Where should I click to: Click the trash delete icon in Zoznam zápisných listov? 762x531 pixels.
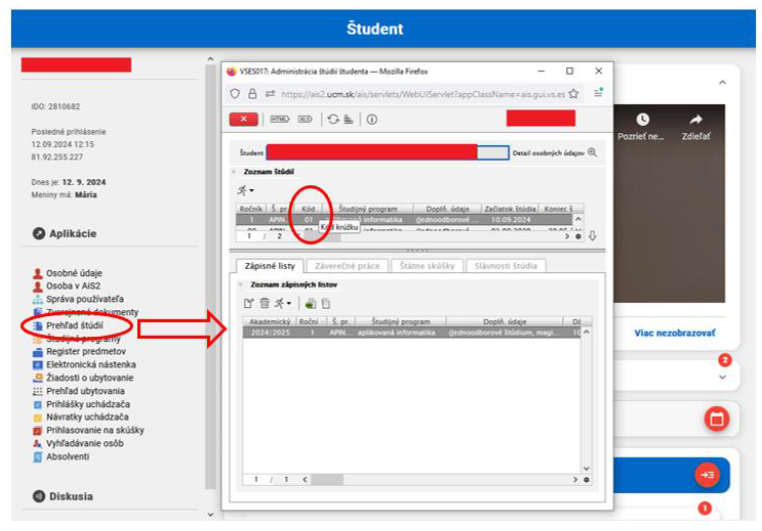pyautogui.click(x=264, y=303)
